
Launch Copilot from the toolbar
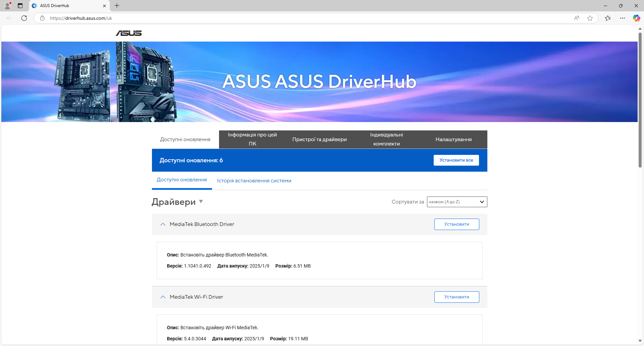point(636,18)
